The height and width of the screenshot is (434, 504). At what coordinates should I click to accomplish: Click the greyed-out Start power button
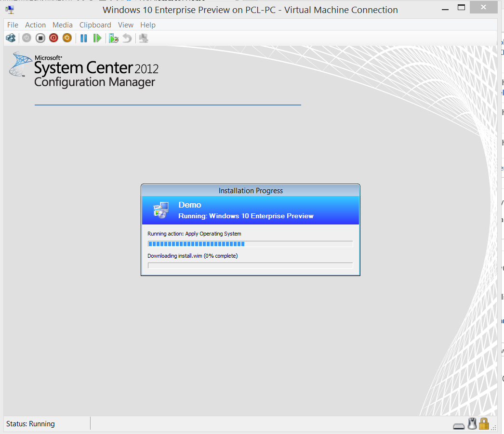click(27, 38)
